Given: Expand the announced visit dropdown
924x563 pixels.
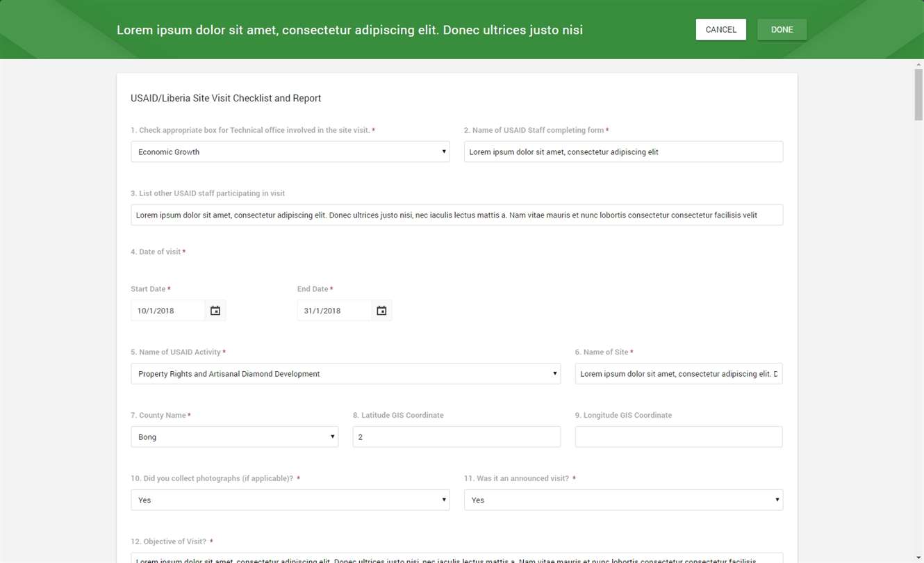Looking at the screenshot, I should [623, 500].
